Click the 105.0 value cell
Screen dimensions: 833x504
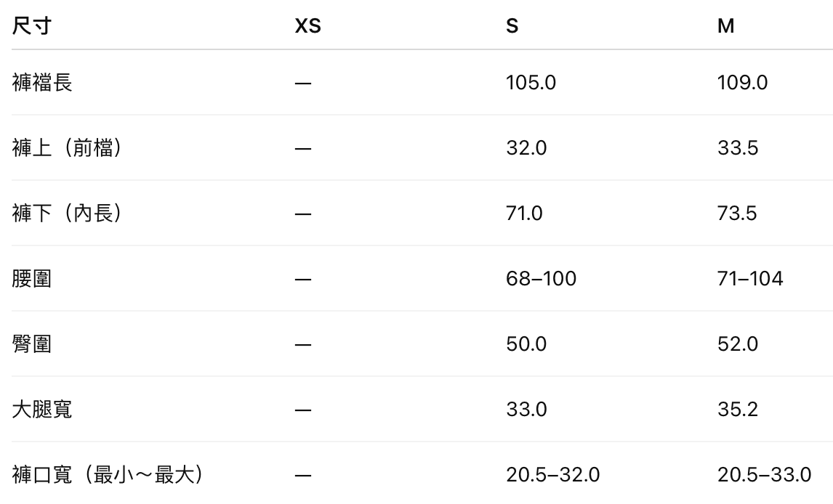coord(531,83)
